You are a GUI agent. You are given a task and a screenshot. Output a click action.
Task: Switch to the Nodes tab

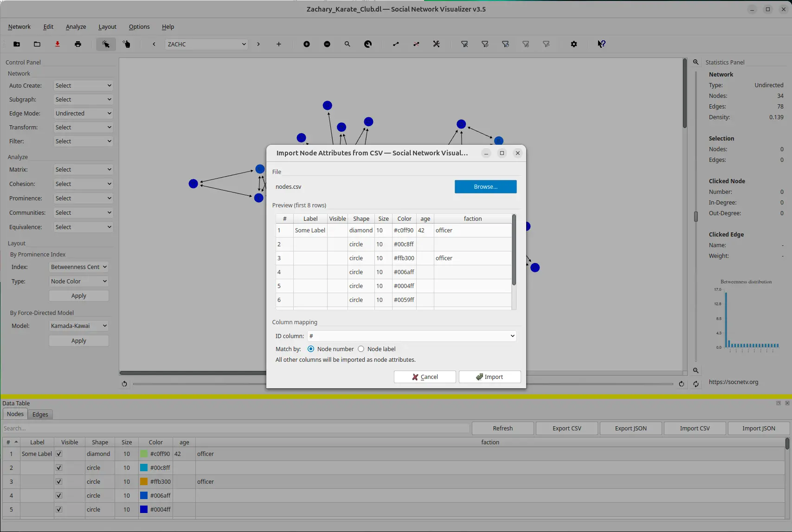click(x=15, y=414)
